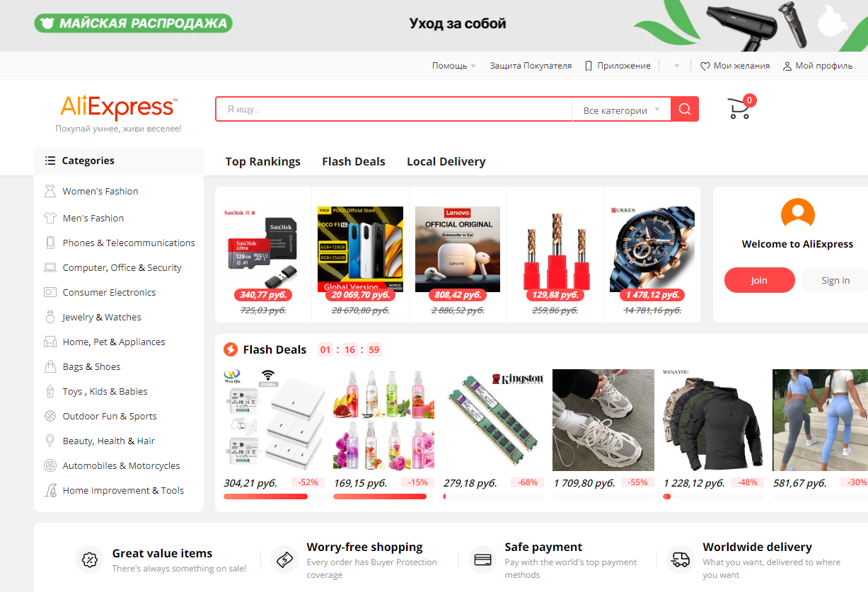Open the Kingston RAM flash deal thumbnail
This screenshot has width=868, height=592.
pyautogui.click(x=493, y=420)
